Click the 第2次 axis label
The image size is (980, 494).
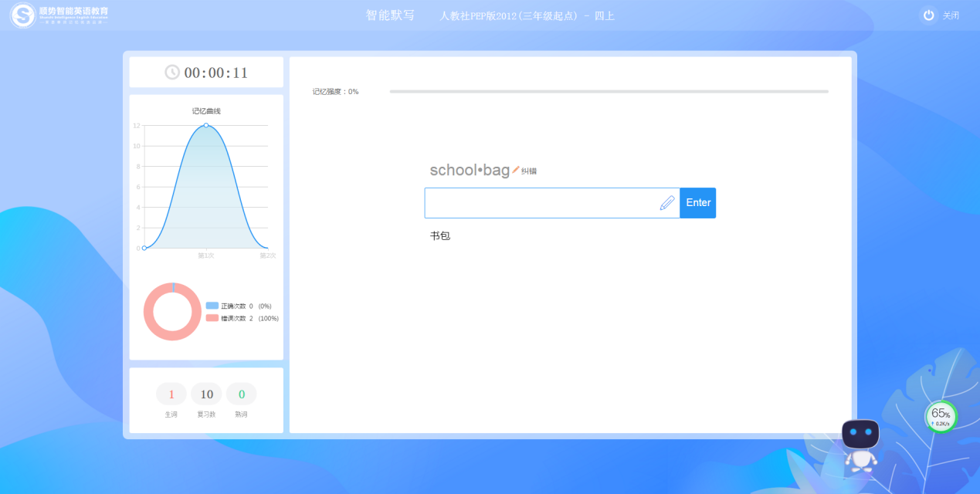click(267, 255)
